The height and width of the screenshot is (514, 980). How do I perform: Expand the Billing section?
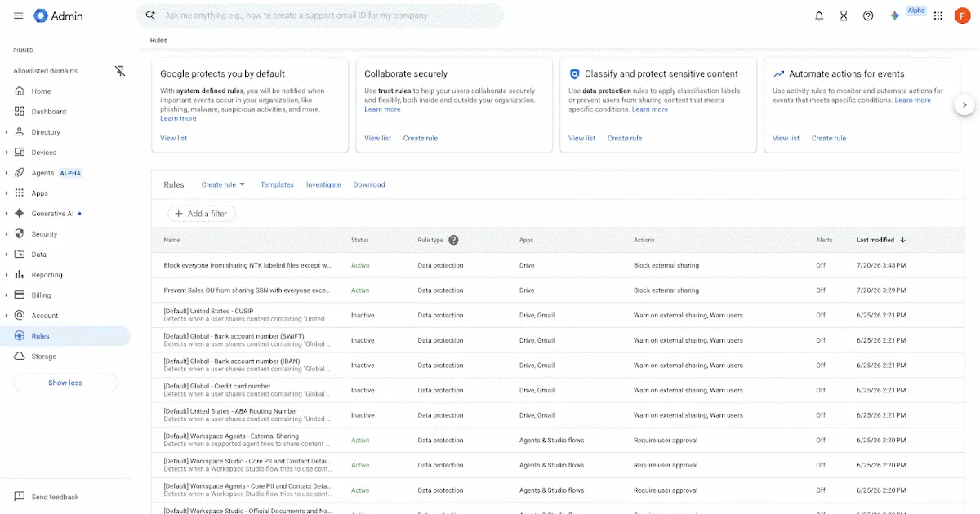tap(7, 295)
